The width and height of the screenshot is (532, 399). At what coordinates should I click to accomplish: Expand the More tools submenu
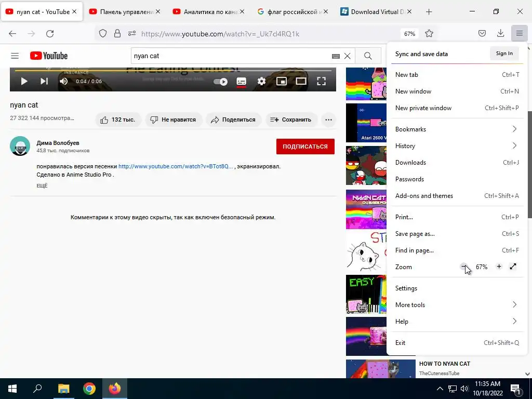tap(457, 305)
